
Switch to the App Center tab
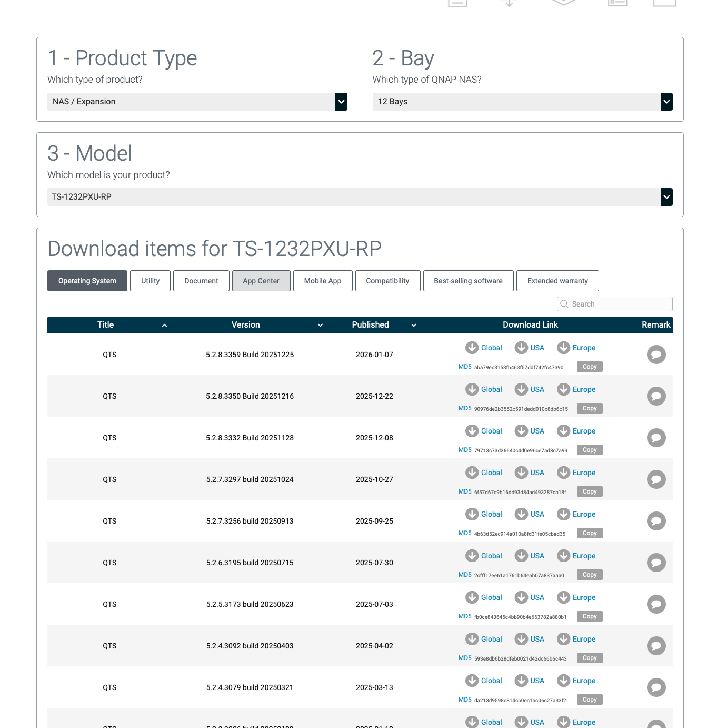[x=261, y=281]
